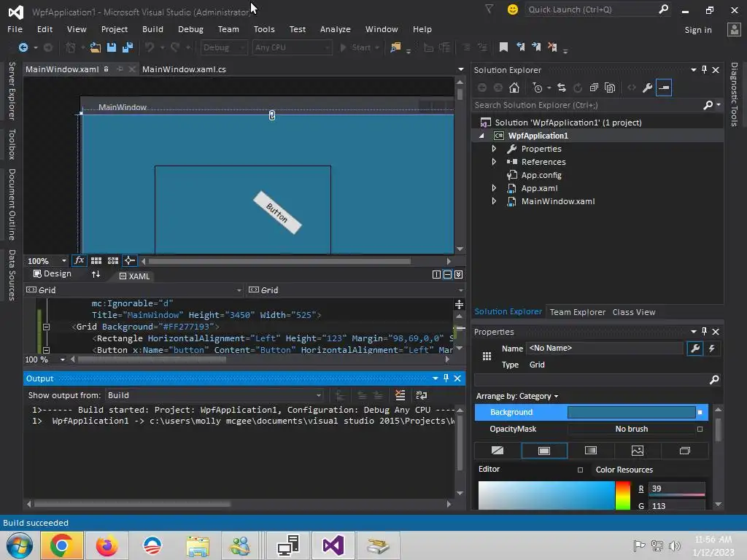Click the feedback smiley icon
This screenshot has width=747, height=560.
tap(513, 9)
